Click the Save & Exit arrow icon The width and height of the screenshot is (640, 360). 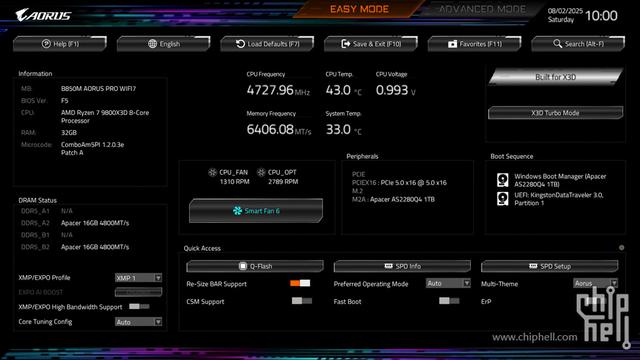click(x=346, y=44)
